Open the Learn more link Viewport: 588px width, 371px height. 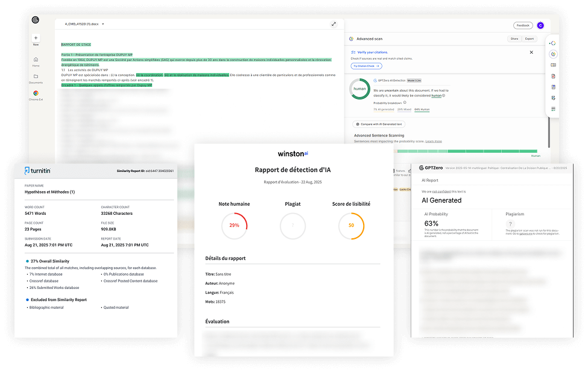(x=434, y=141)
